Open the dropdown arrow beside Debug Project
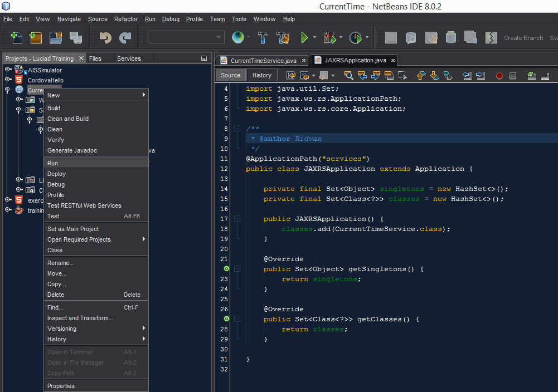Viewport: 558px width, 392px height. tap(341, 37)
